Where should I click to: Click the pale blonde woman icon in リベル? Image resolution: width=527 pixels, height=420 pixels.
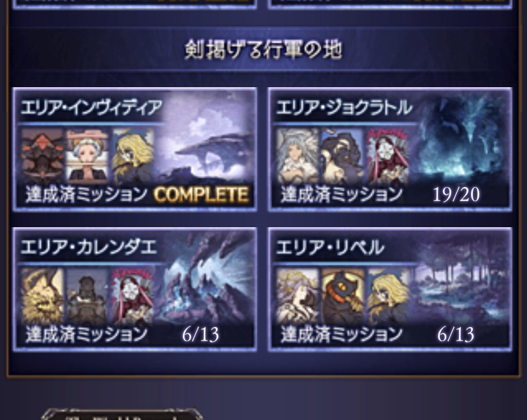pos(297,297)
